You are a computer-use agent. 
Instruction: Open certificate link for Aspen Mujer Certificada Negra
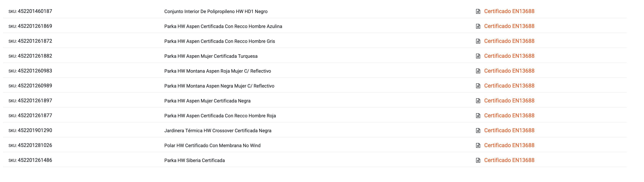(x=509, y=100)
